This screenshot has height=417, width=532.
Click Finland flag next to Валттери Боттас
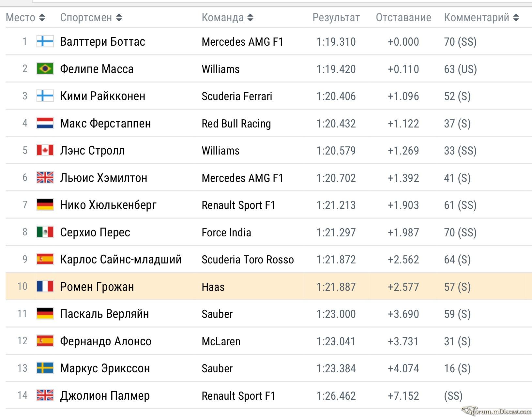(x=45, y=42)
